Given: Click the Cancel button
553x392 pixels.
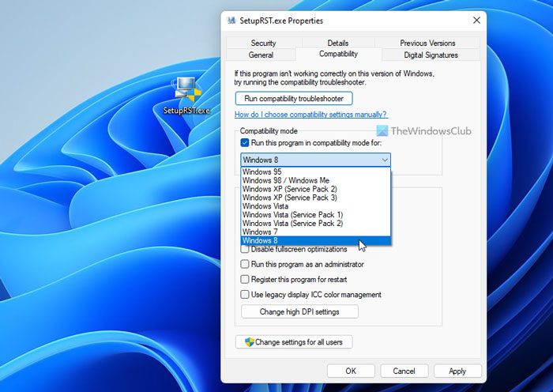Looking at the screenshot, I should pos(404,371).
